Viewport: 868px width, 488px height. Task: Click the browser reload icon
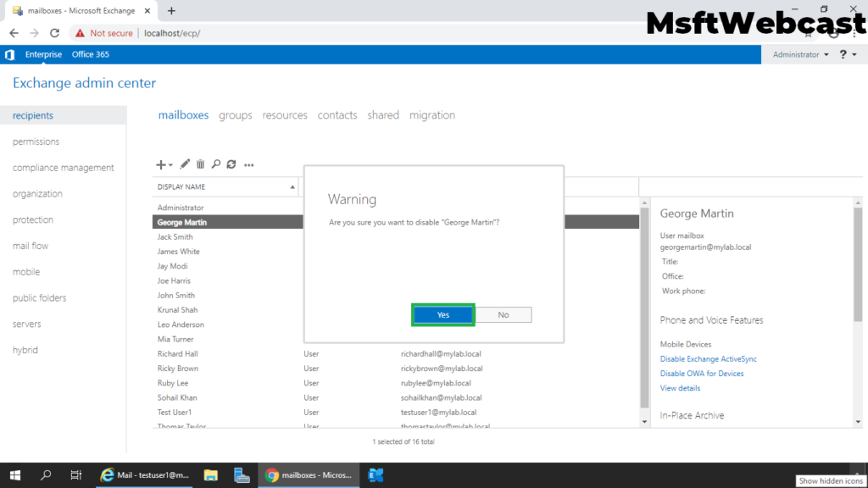point(54,33)
